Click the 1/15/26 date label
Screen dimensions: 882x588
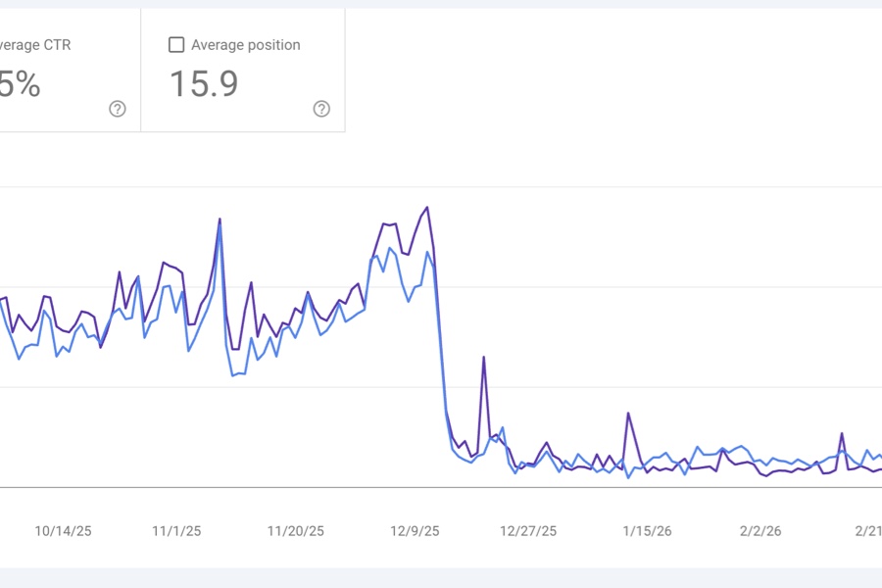tap(647, 531)
